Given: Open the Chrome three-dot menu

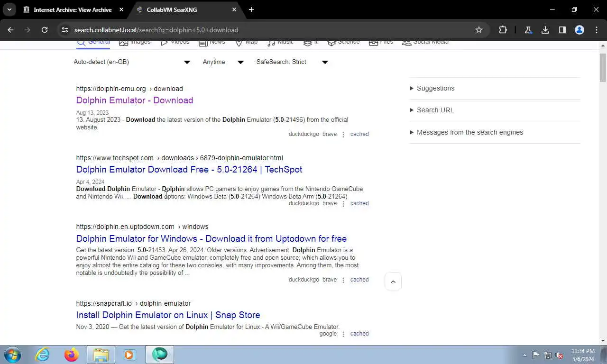Looking at the screenshot, I should pos(597,30).
